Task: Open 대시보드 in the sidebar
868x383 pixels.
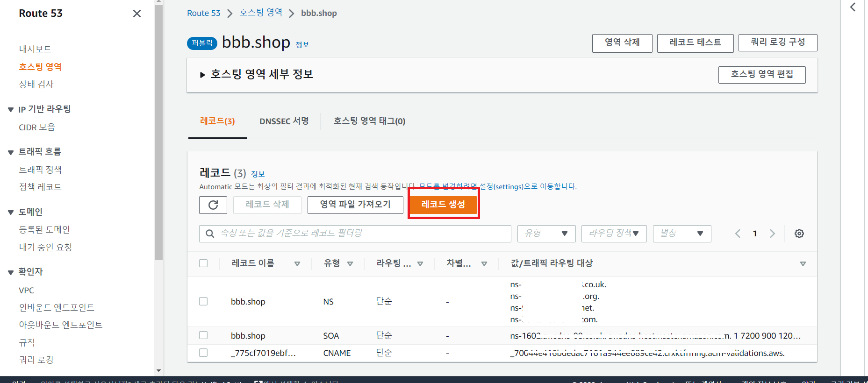Action: [35, 49]
